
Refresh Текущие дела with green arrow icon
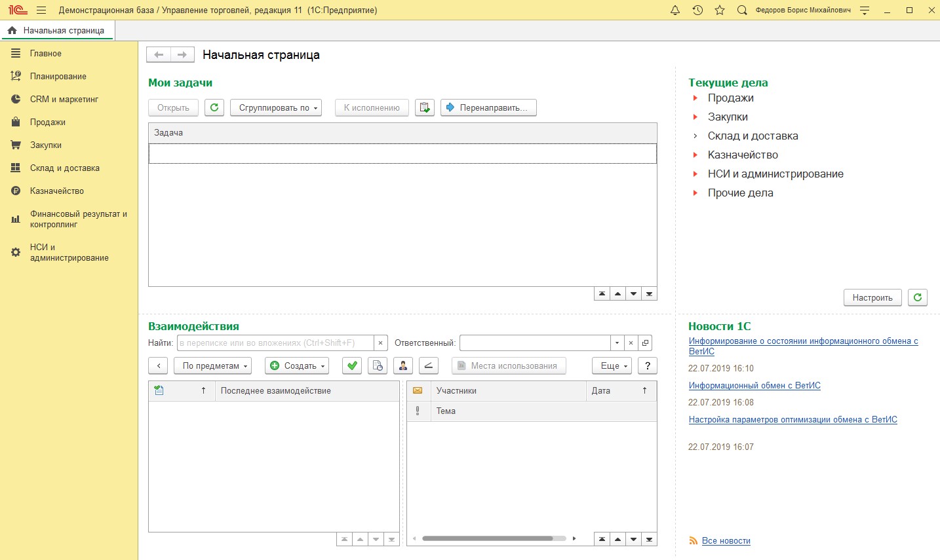coord(918,297)
